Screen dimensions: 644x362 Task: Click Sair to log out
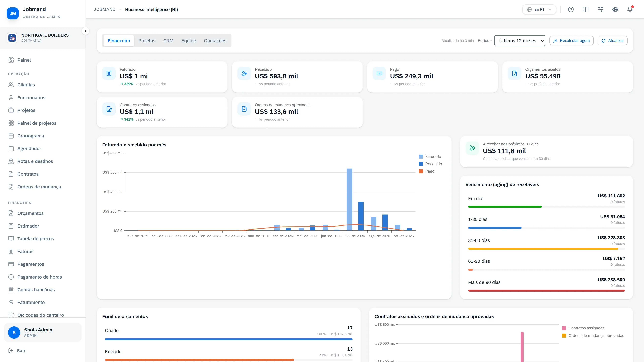pos(43,351)
